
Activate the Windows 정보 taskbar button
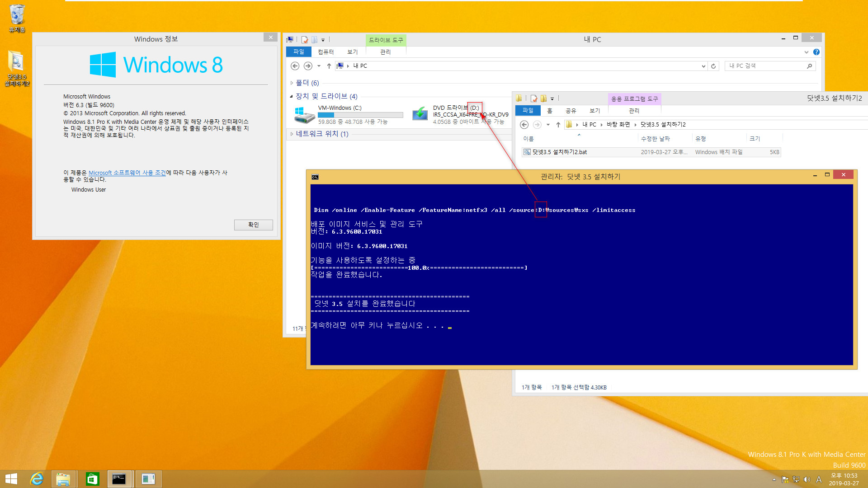[148, 479]
